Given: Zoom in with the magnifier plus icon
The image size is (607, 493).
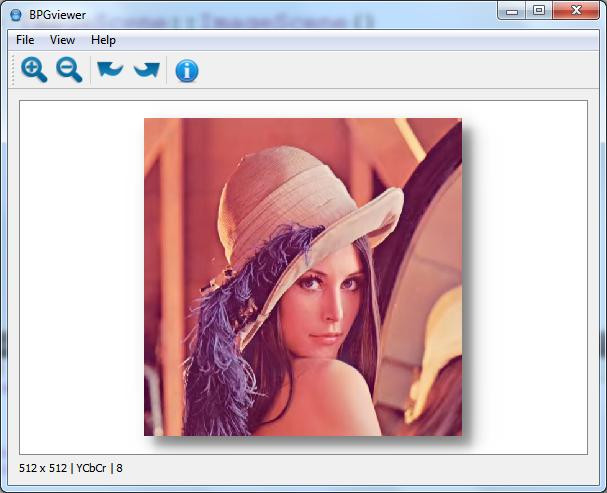Looking at the screenshot, I should coord(34,70).
